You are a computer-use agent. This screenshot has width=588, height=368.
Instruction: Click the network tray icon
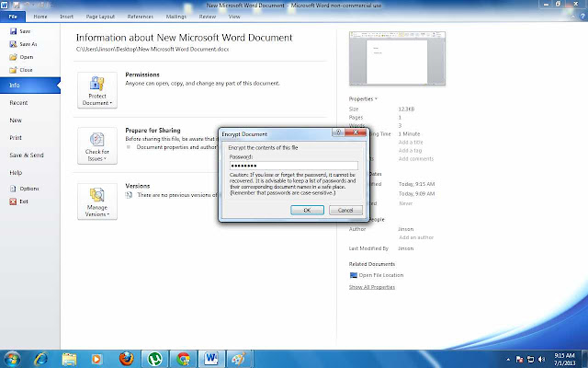(531, 360)
